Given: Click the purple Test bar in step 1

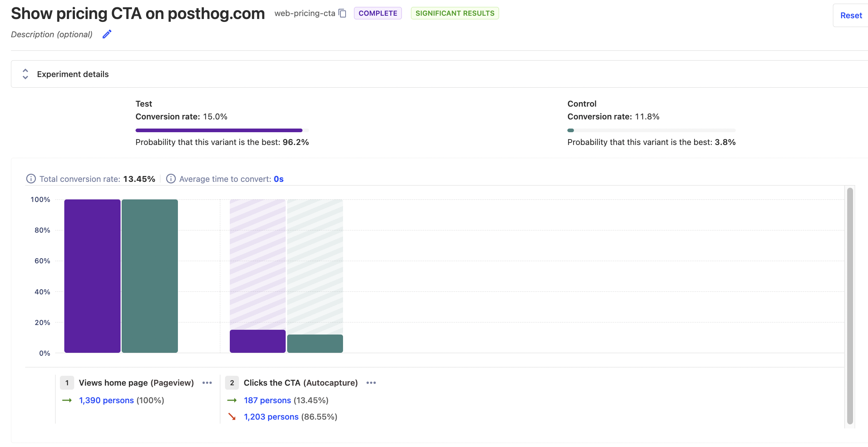Looking at the screenshot, I should point(92,276).
